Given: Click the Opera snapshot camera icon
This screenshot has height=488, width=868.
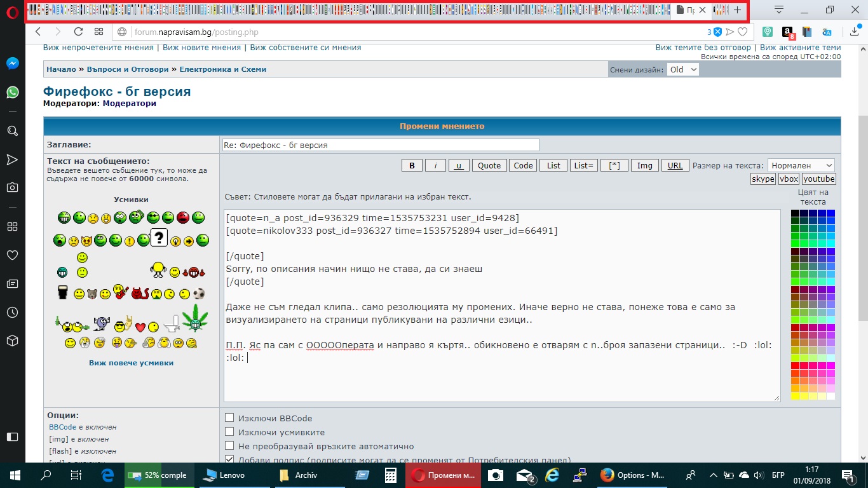Looking at the screenshot, I should click(12, 187).
